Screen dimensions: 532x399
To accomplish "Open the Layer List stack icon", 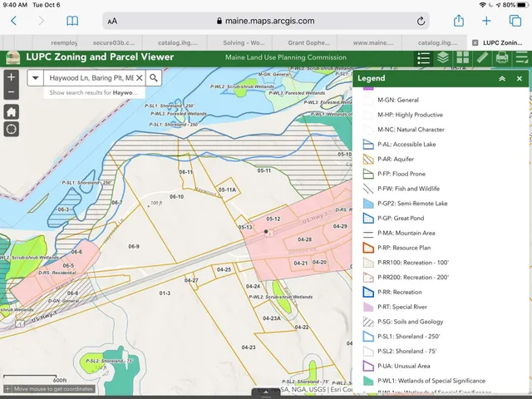I will (x=443, y=57).
